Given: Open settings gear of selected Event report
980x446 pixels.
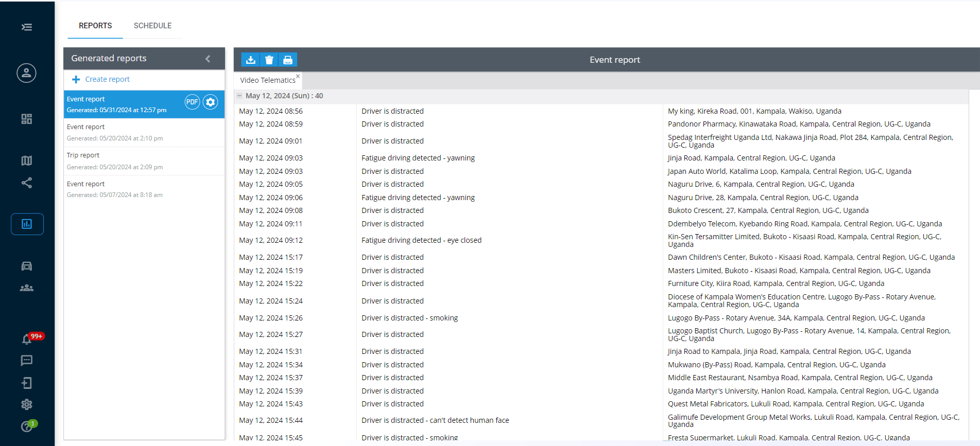Looking at the screenshot, I should point(210,102).
